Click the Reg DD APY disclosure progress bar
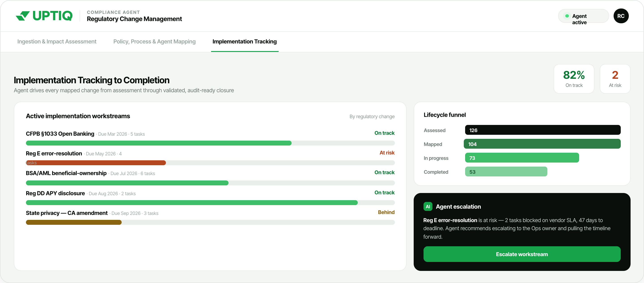 click(210, 202)
